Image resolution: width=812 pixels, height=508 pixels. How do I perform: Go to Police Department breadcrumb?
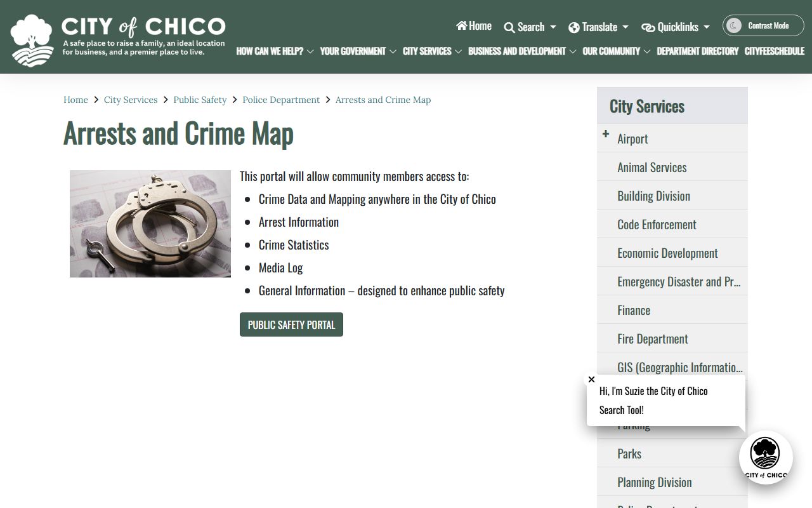(x=281, y=100)
